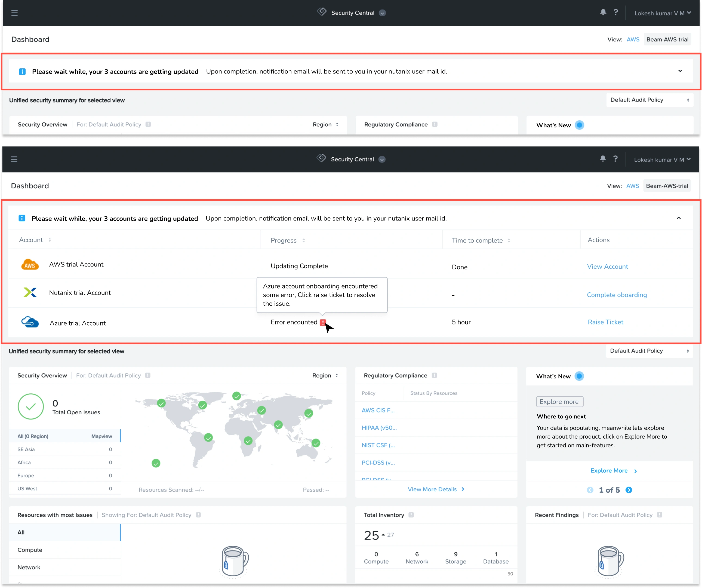Open Security Central dropdown in lower header
The width and height of the screenshot is (702, 588).
tap(382, 160)
